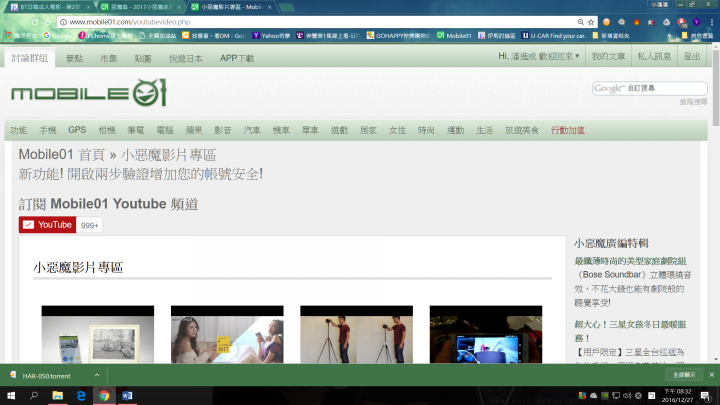Screen dimensions: 720x405
Task: Open the 相機 category menu
Action: 107,130
